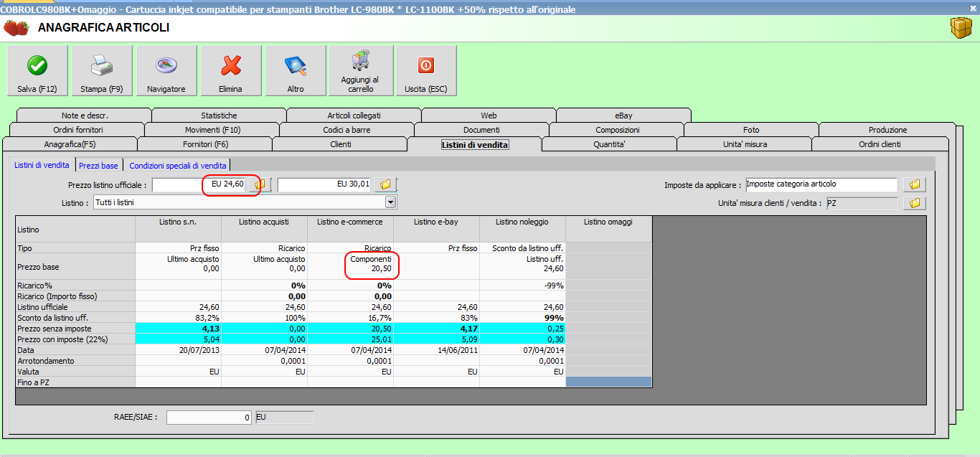Click the -99% Ricarico cell
The width and height of the screenshot is (980, 457).
tap(523, 285)
